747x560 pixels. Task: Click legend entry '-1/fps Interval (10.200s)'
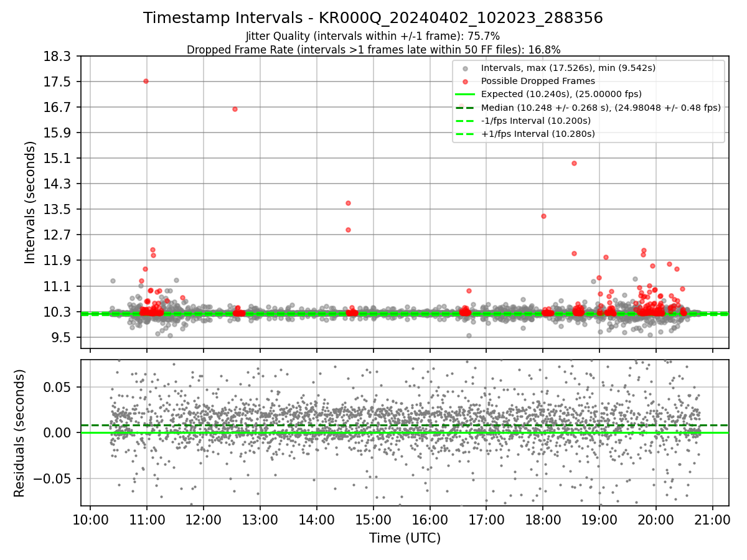point(536,121)
